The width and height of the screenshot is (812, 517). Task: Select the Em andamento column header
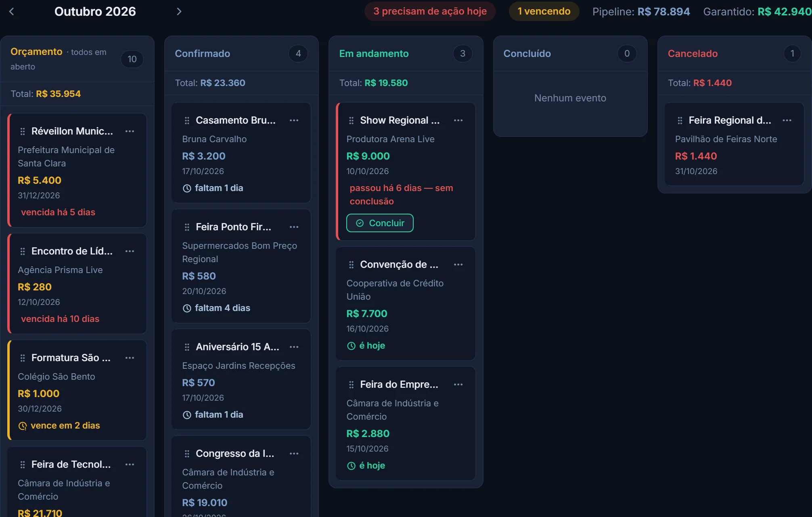pos(406,53)
